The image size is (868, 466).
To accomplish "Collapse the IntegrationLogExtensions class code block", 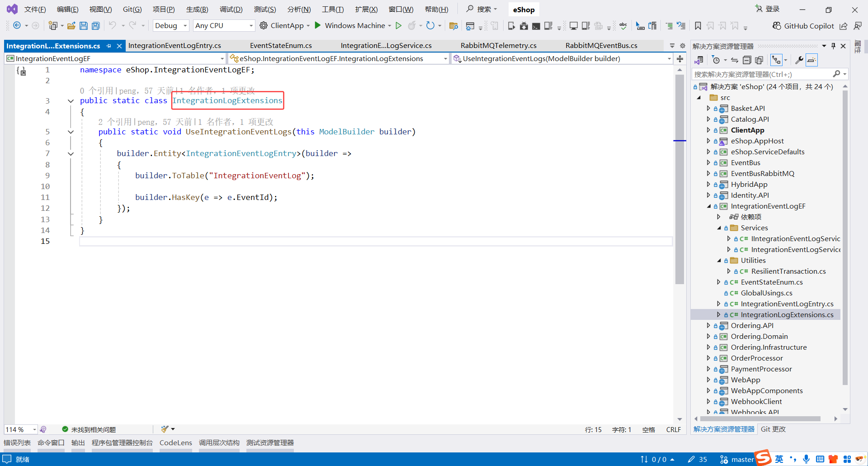I will pyautogui.click(x=71, y=101).
